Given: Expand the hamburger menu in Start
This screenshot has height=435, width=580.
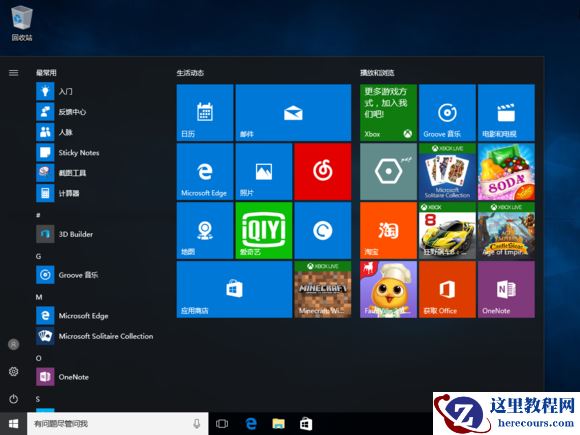Looking at the screenshot, I should (x=14, y=73).
